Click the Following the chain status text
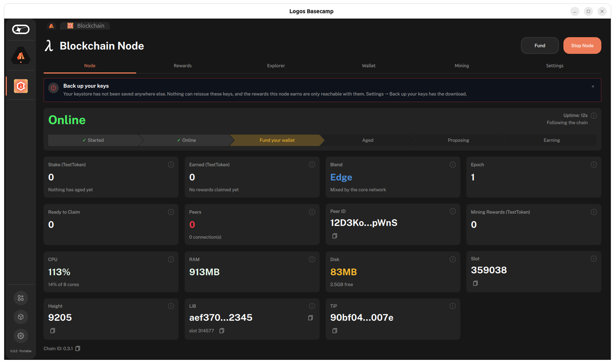The height and width of the screenshot is (364, 615). pos(567,123)
